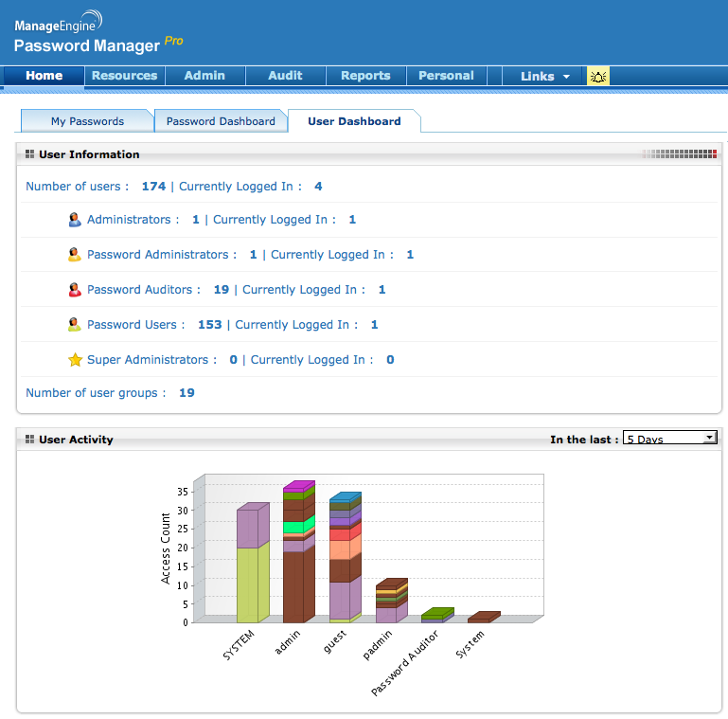The image size is (728, 719).
Task: Click the Administrators user icon
Action: pos(74,219)
